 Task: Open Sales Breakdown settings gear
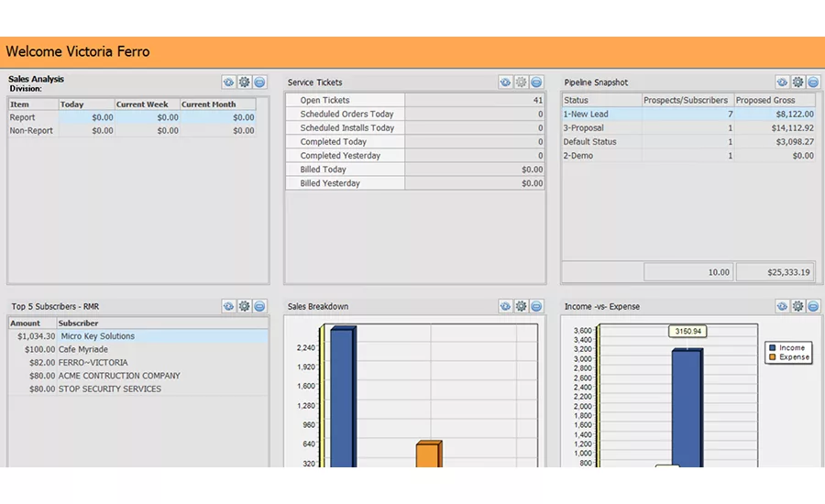(x=521, y=306)
